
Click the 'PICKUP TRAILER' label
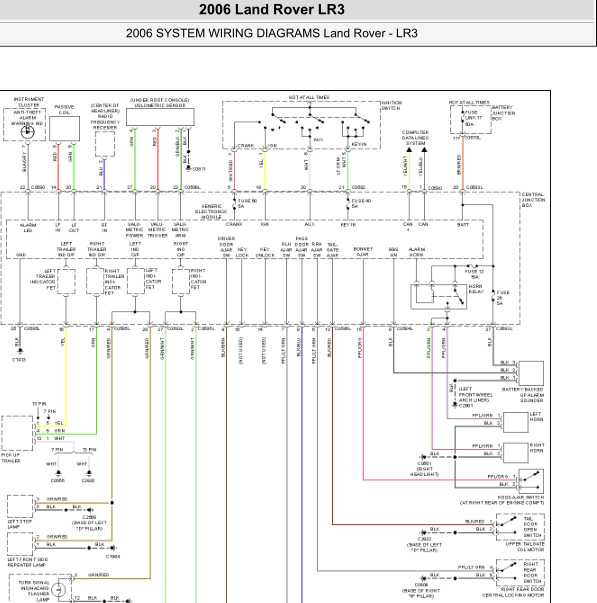click(11, 458)
